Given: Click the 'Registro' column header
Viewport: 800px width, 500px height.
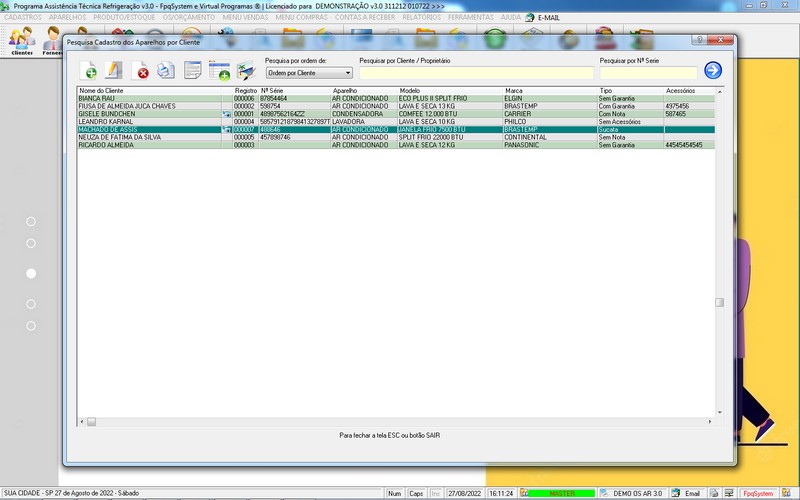Looking at the screenshot, I should click(246, 91).
